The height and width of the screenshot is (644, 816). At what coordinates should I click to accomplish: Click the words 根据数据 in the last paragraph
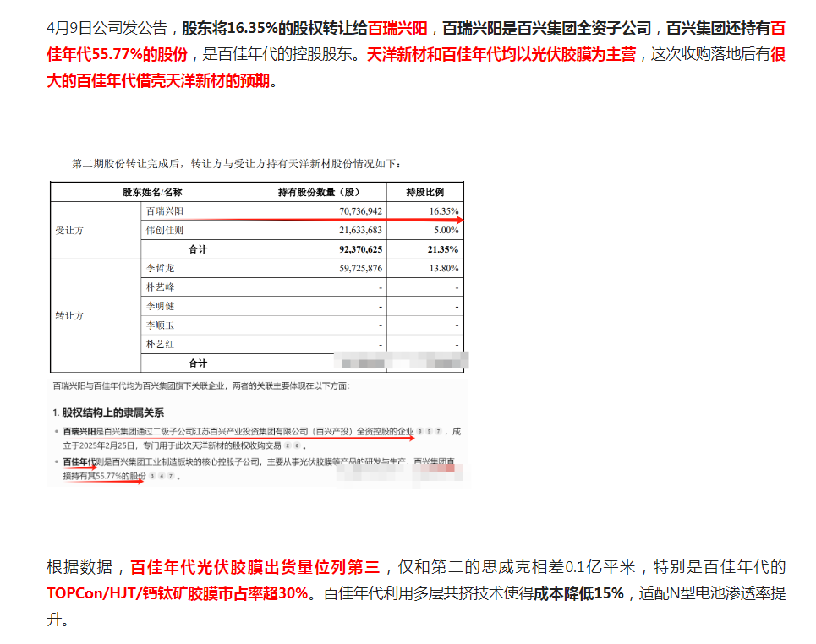[79, 567]
